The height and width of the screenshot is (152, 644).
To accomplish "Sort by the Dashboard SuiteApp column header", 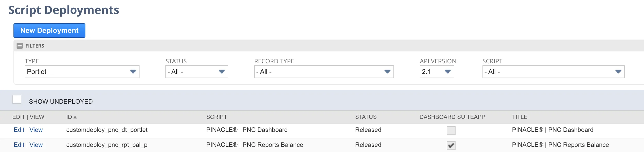I will coord(452,117).
